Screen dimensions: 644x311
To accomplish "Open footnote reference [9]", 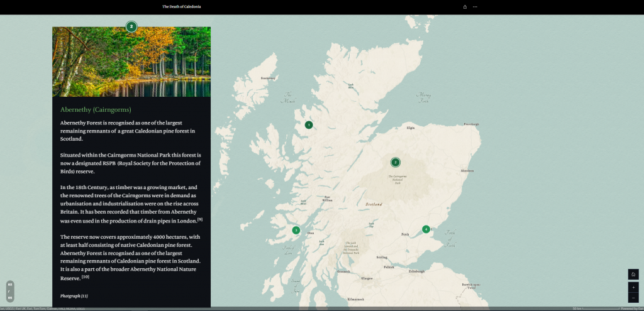I will (200, 219).
